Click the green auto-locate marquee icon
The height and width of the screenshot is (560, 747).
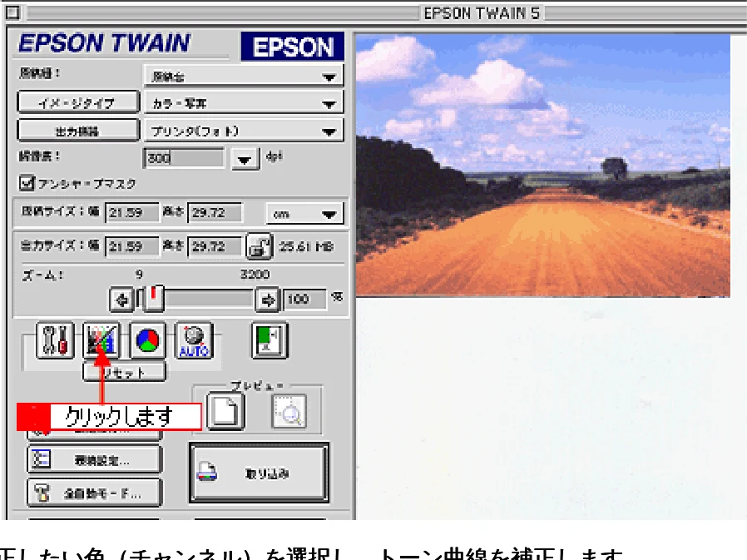(x=270, y=340)
